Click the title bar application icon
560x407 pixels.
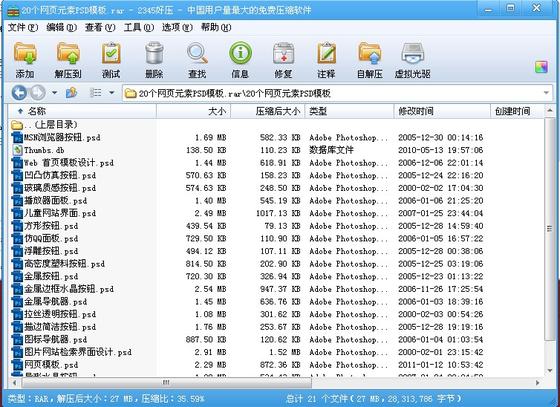pos(13,11)
